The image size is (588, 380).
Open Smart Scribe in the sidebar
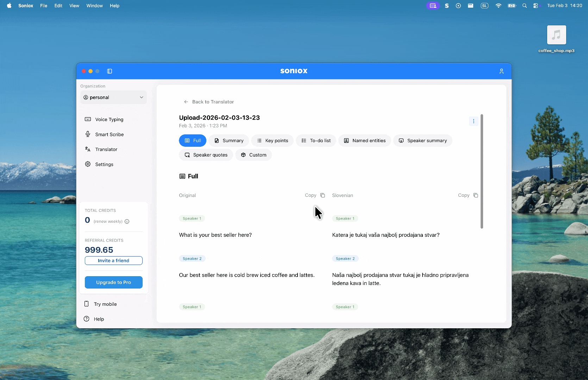(x=109, y=134)
